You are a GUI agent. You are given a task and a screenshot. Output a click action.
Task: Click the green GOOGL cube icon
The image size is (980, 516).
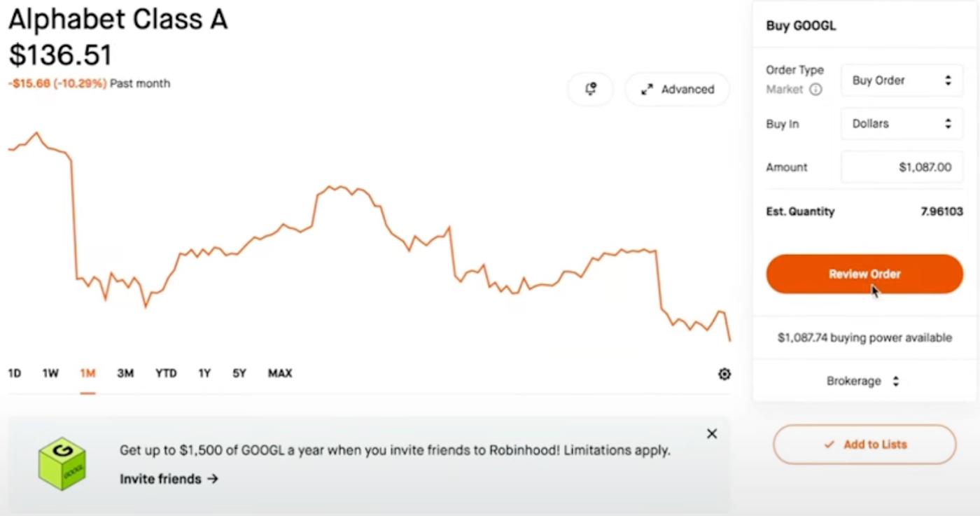click(x=62, y=463)
